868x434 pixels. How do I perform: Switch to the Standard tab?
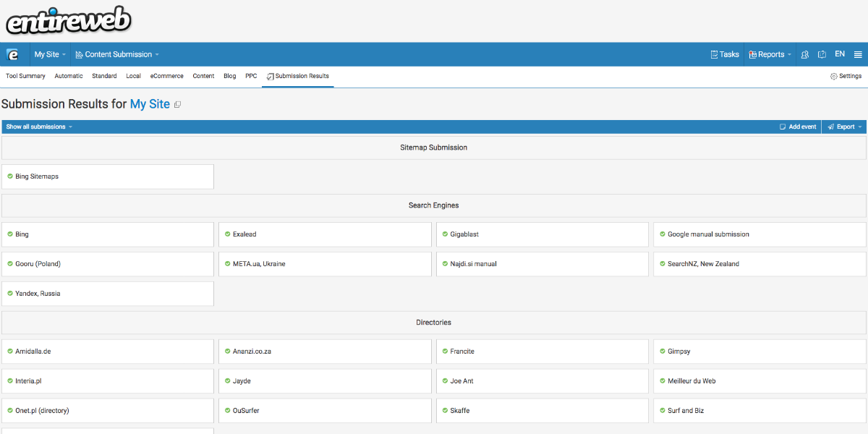coord(104,76)
